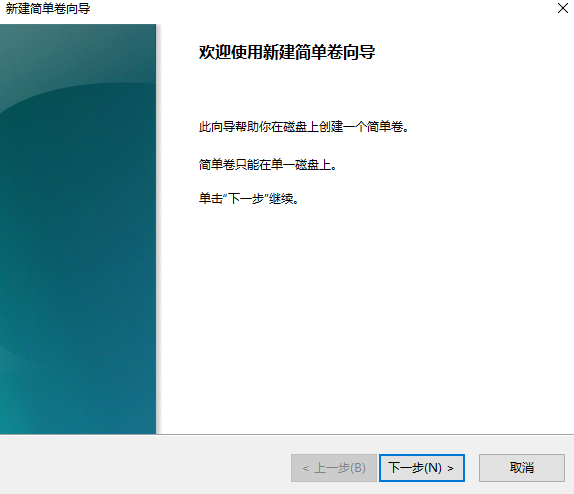
Task: Click the text 单击"下一步"继续
Action: click(x=249, y=199)
